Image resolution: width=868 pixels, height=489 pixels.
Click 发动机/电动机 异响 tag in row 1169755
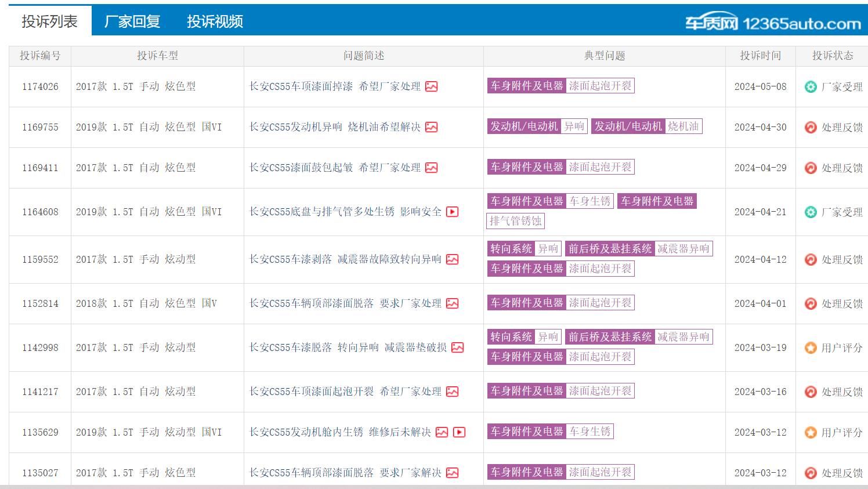click(538, 126)
